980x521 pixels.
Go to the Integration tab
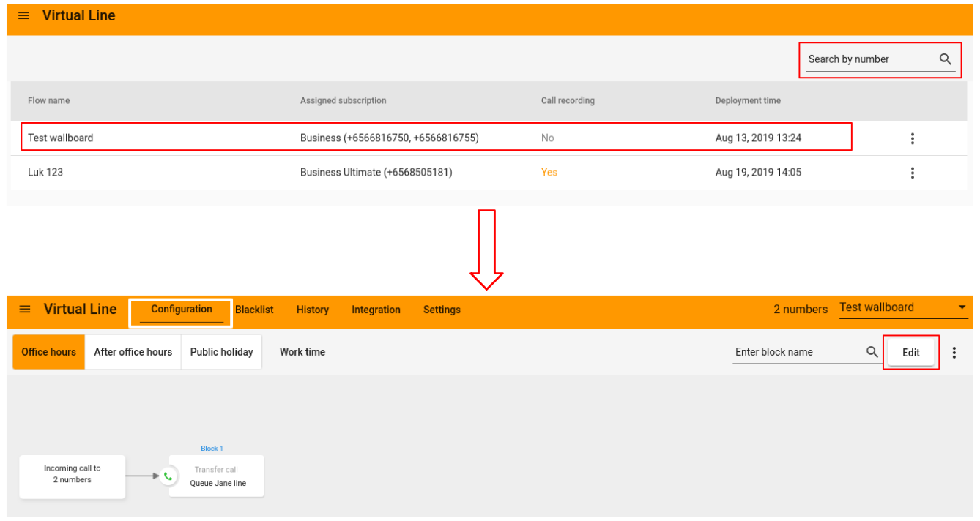[x=376, y=310]
